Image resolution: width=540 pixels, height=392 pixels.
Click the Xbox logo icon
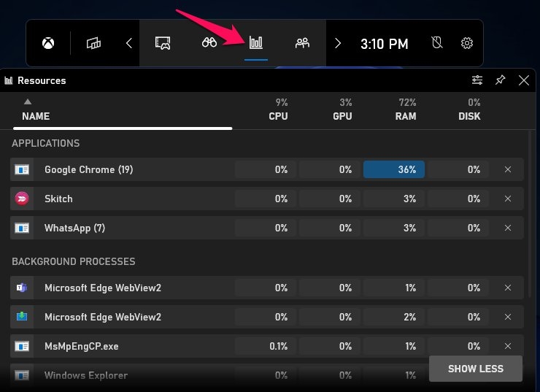point(47,43)
